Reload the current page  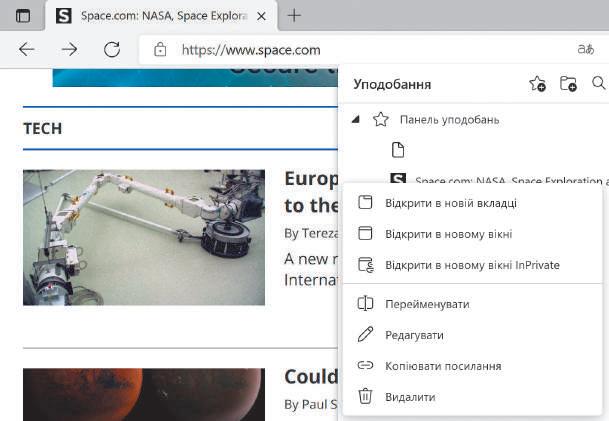coord(111,49)
